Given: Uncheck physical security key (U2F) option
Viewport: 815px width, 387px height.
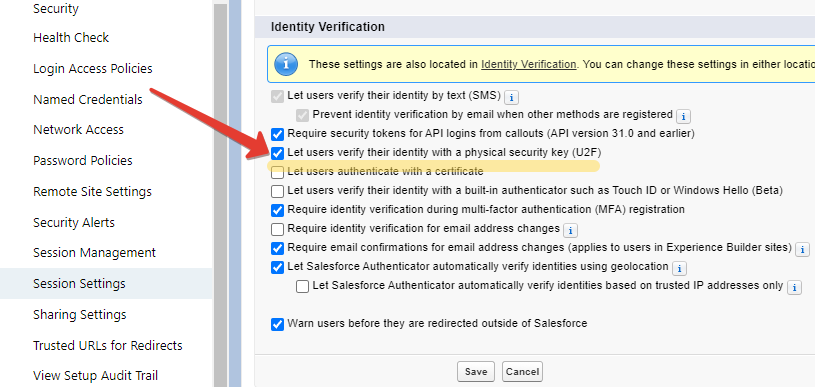Looking at the screenshot, I should coord(278,153).
